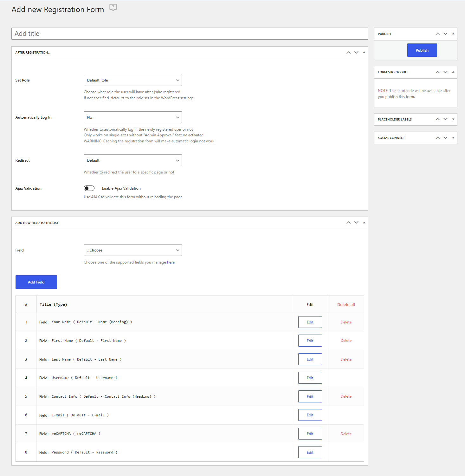Click the Publish button
The image size is (465, 476).
click(x=422, y=50)
